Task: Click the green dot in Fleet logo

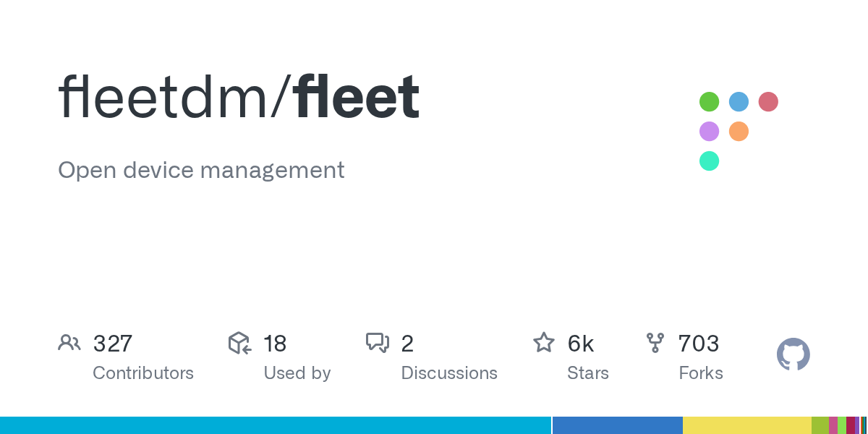Action: click(x=709, y=102)
